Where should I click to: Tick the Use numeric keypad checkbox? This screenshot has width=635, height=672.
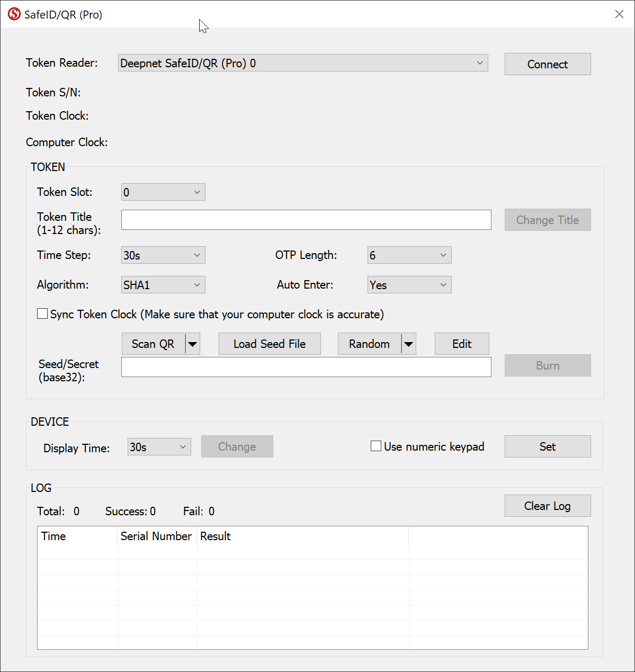click(376, 446)
